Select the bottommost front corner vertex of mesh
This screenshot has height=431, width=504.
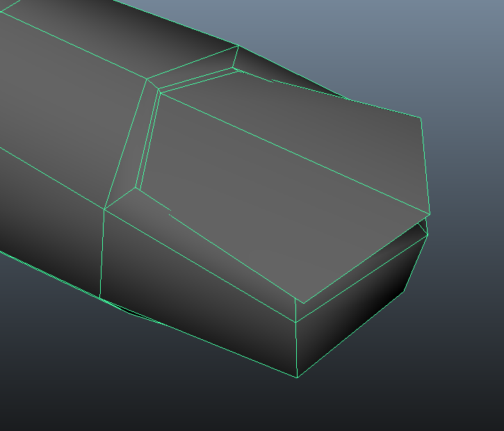click(298, 377)
